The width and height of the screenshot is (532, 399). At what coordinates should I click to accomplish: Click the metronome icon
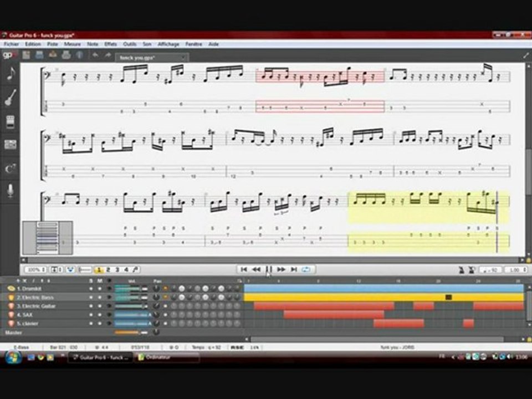click(x=462, y=270)
